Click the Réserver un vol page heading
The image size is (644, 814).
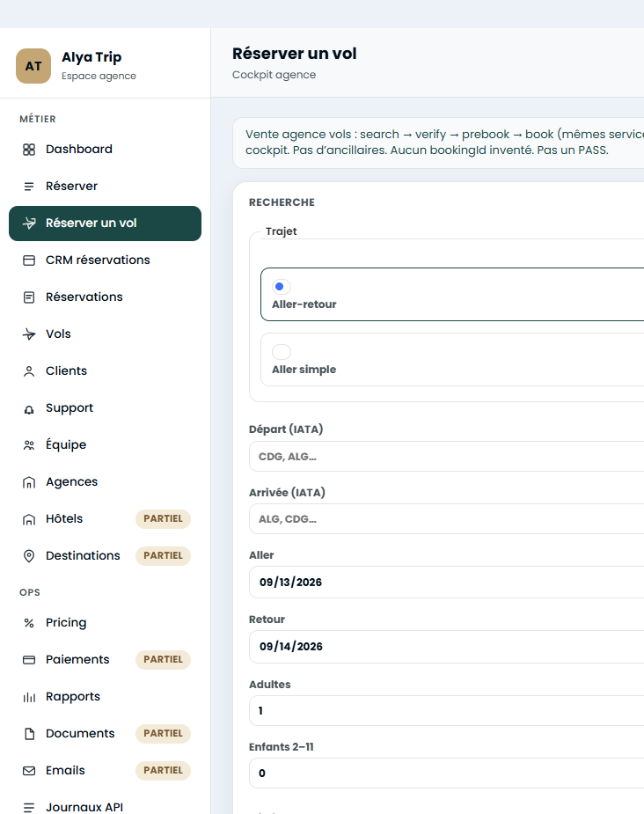[x=294, y=54]
